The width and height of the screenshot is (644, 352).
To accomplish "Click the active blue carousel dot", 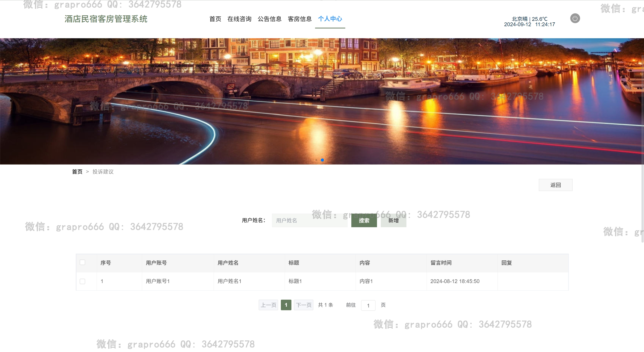I will click(322, 160).
